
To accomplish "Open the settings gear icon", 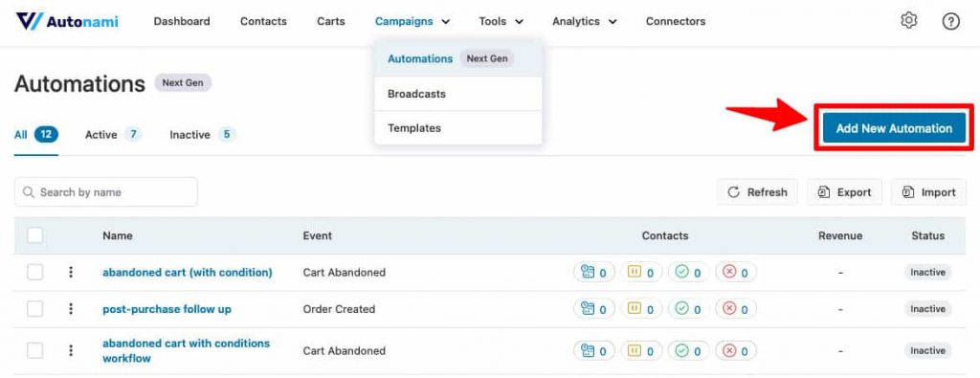I will (909, 21).
